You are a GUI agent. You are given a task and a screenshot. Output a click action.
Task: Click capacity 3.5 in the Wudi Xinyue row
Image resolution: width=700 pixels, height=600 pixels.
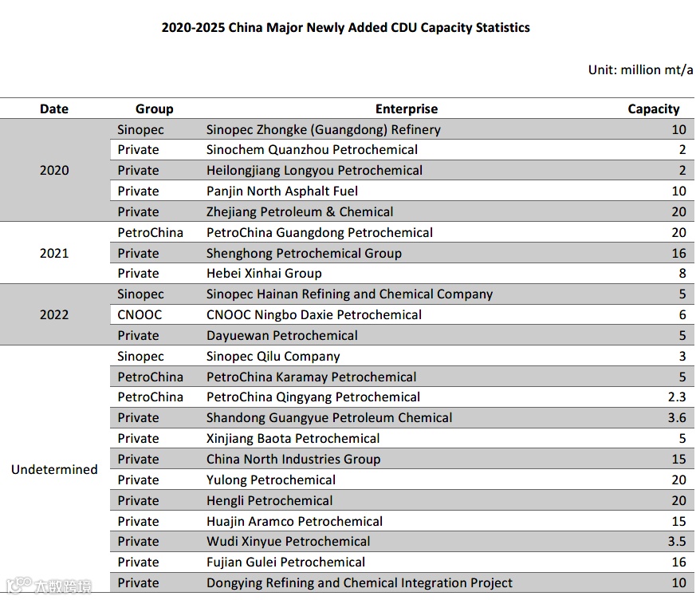(677, 542)
